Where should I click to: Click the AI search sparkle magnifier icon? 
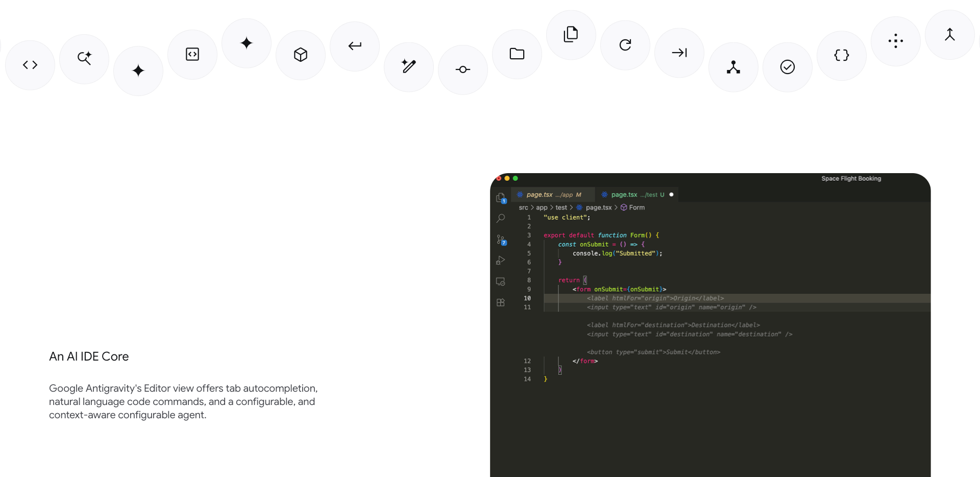point(84,58)
